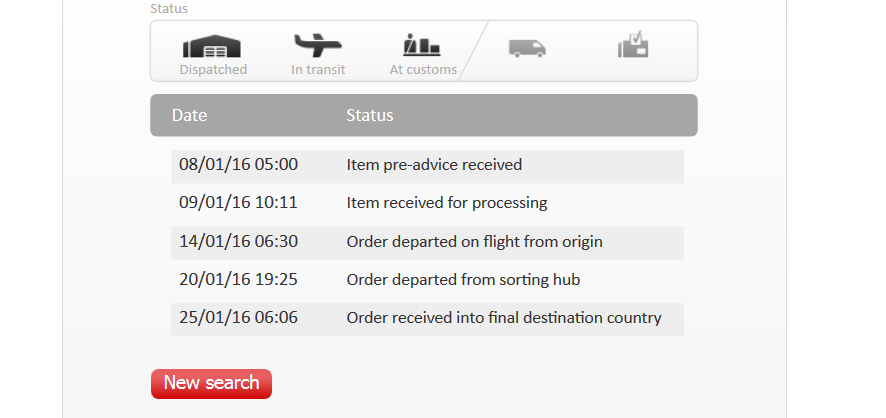Click the Dispatched warehouse icon
Viewport: 886px width, 418px height.
click(x=213, y=46)
